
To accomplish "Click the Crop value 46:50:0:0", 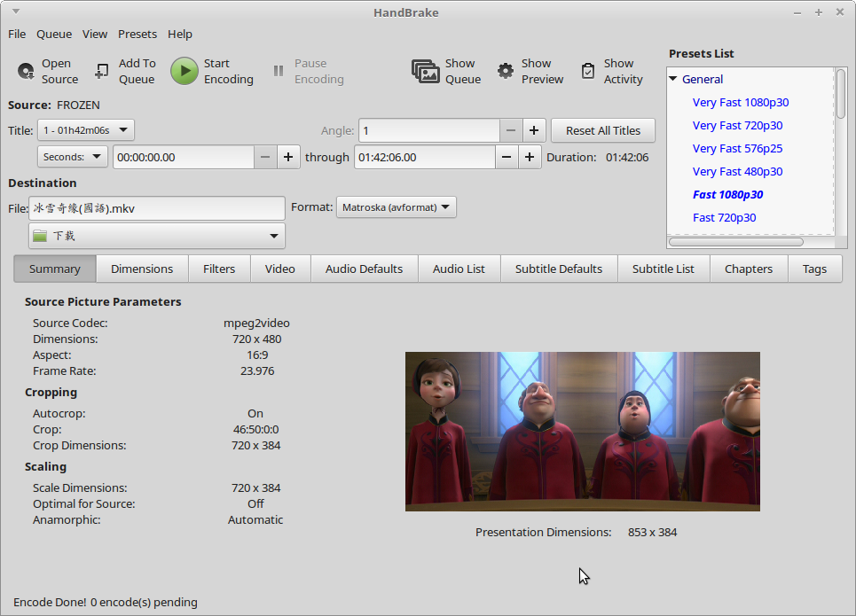I will [x=256, y=429].
